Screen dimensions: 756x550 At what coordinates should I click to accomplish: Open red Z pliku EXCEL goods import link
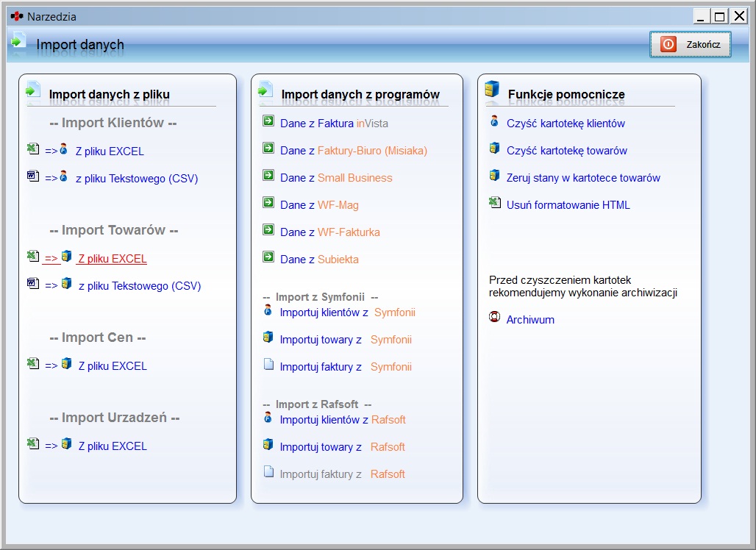click(x=113, y=259)
